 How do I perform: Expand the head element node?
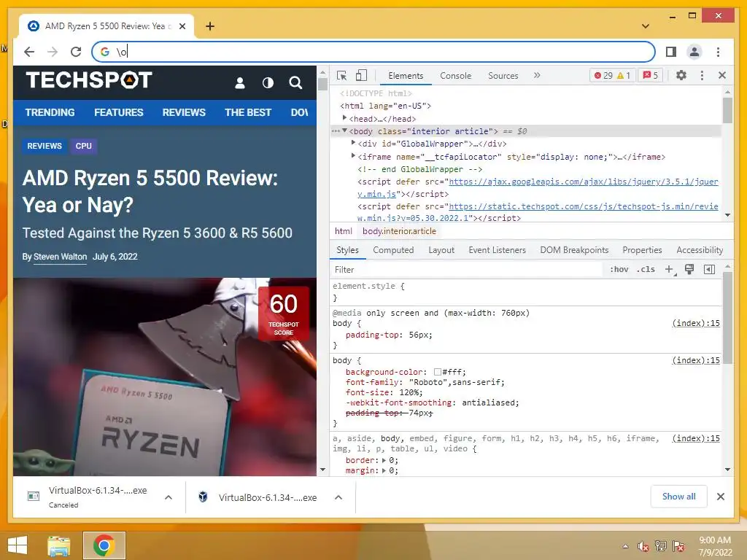(x=344, y=117)
